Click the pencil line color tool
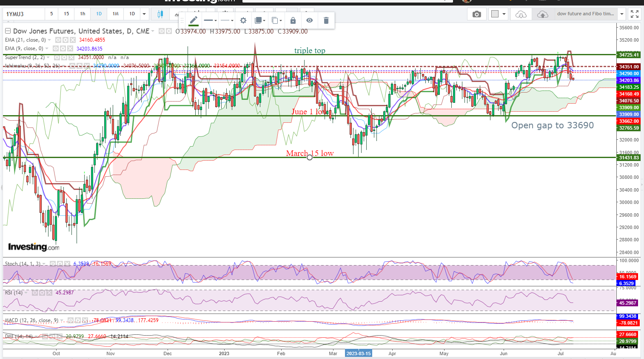The width and height of the screenshot is (644, 359). [194, 20]
